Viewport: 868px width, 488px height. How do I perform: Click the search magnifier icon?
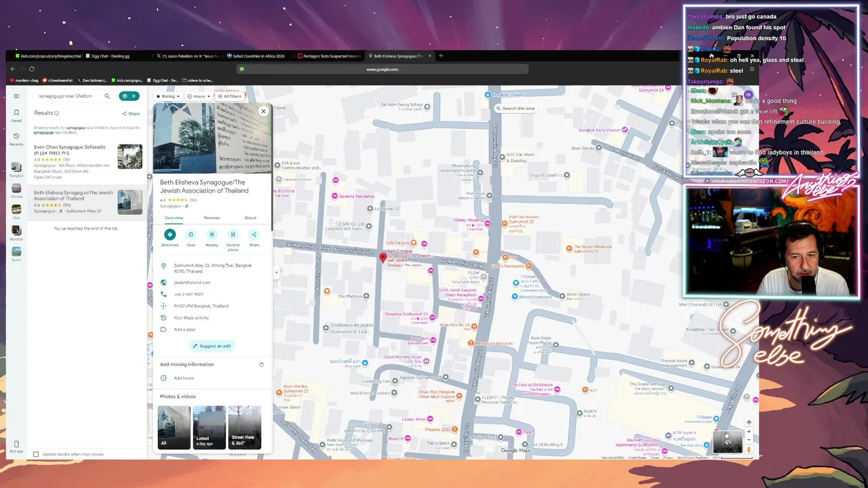pyautogui.click(x=107, y=96)
